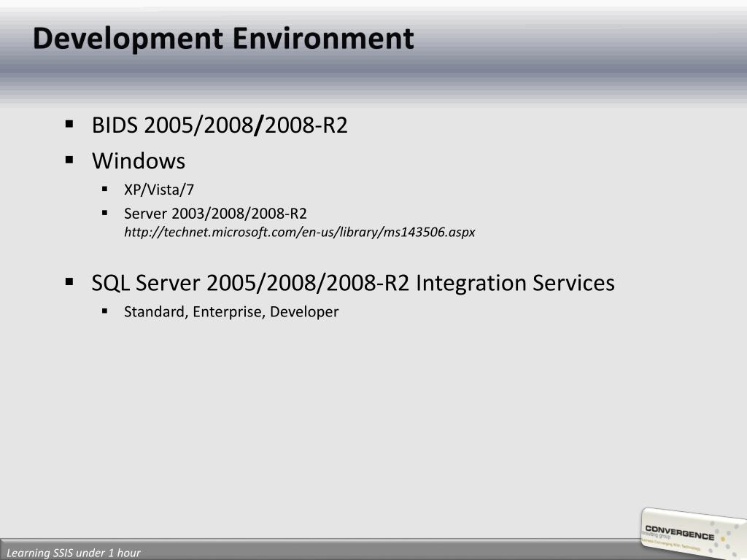
Task: Click the Development Environment slide title
Action: click(223, 39)
